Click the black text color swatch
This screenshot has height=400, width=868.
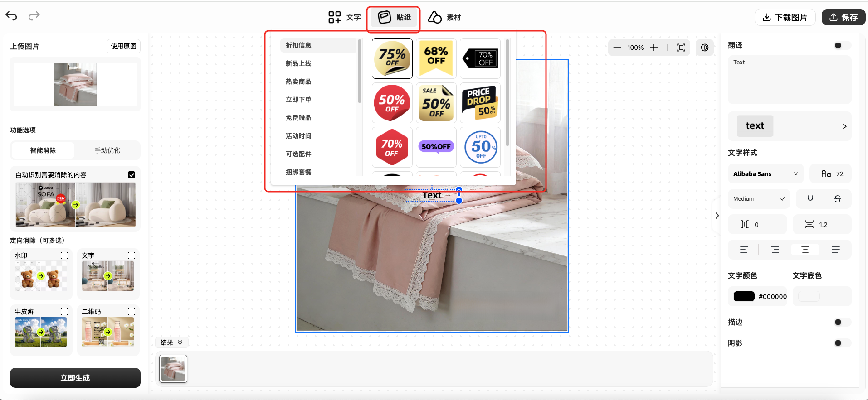[744, 296]
